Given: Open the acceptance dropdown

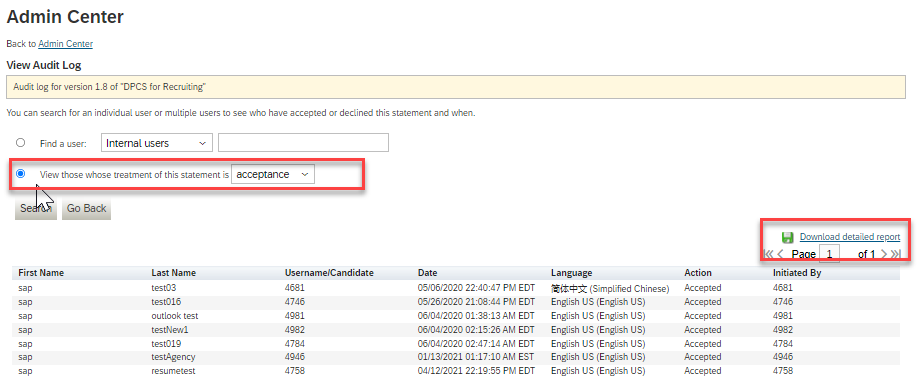Looking at the screenshot, I should 273,174.
